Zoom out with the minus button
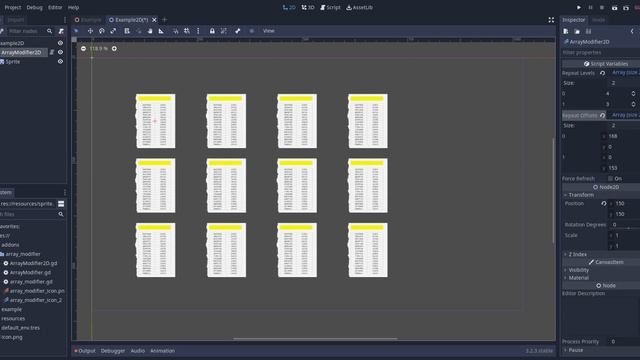This screenshot has width=640, height=360. click(83, 49)
